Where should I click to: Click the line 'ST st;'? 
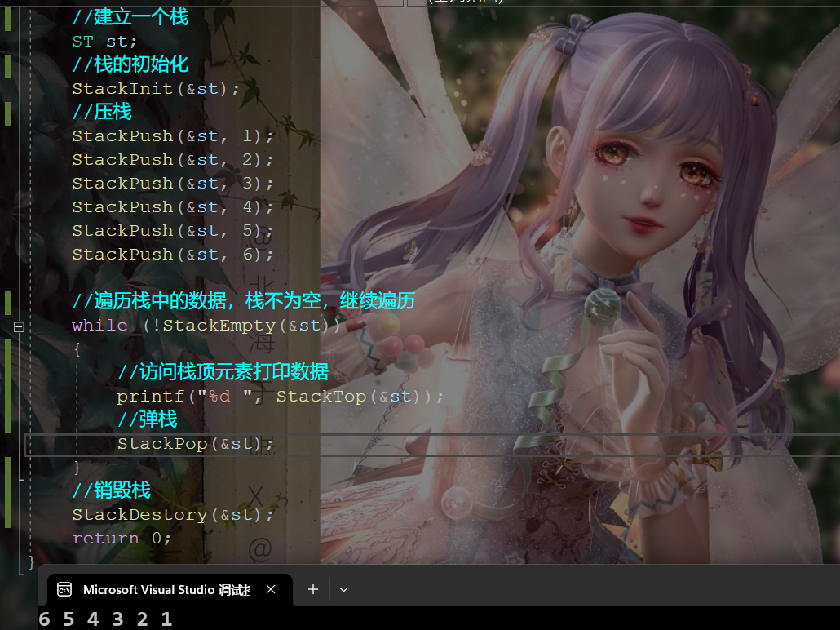(x=105, y=42)
